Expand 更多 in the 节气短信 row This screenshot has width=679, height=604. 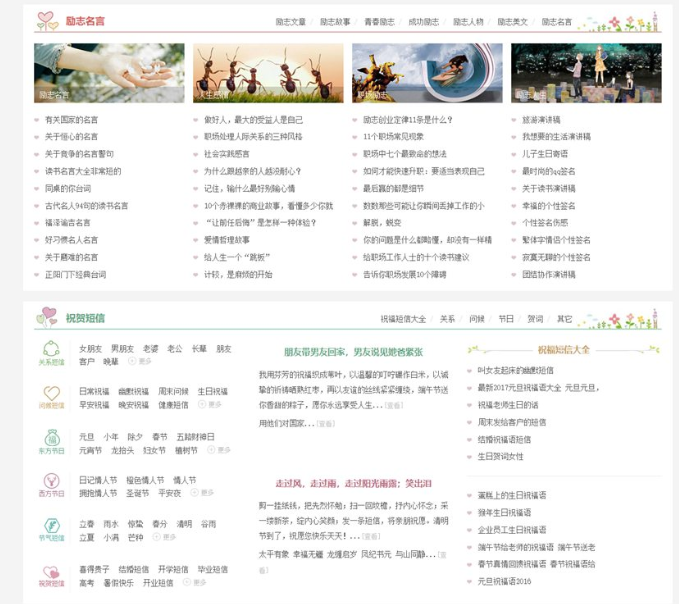164,537
